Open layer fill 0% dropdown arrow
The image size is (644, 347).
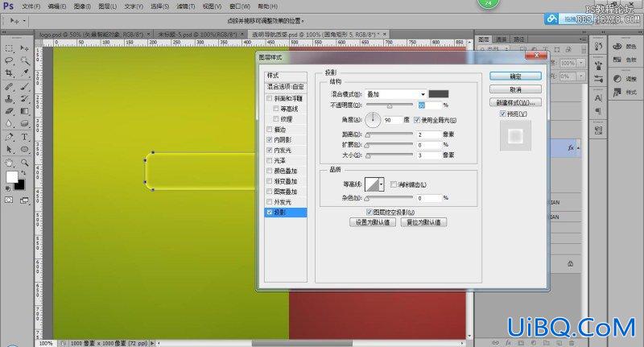(581, 76)
